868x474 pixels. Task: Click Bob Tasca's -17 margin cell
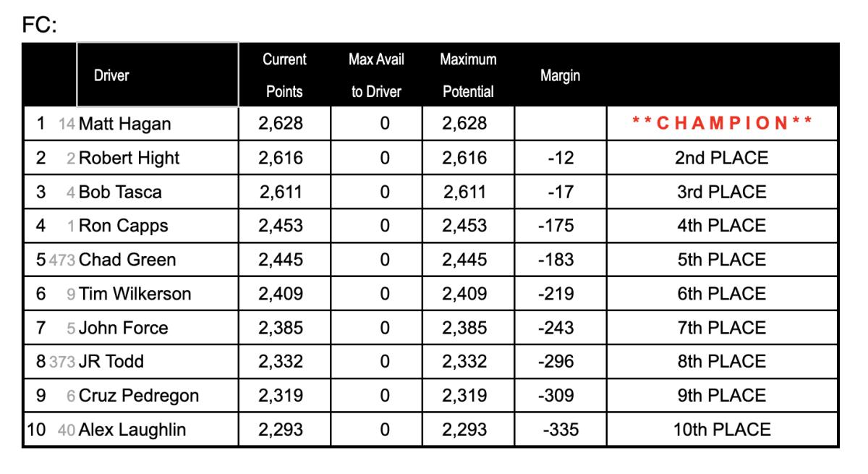(556, 192)
